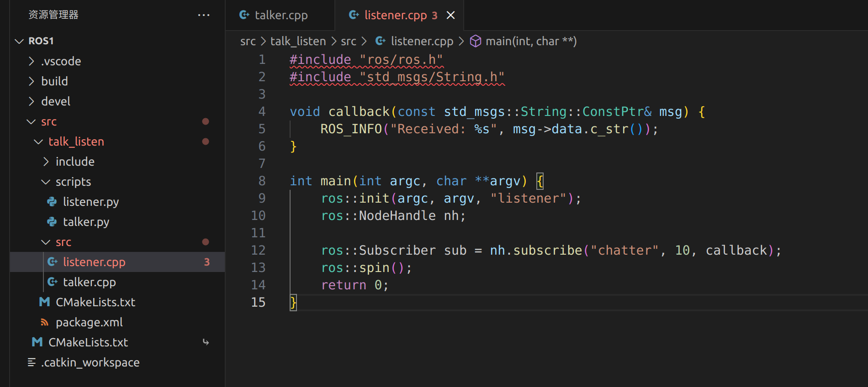This screenshot has width=868, height=387.
Task: Click the src breadcrumb at path start
Action: pos(248,42)
